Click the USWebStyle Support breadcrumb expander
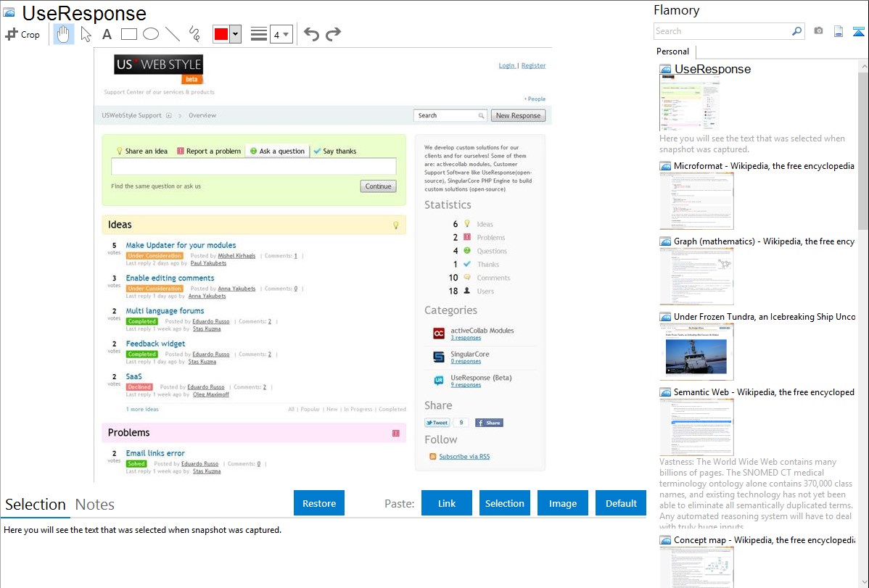This screenshot has height=588, width=869. (168, 115)
